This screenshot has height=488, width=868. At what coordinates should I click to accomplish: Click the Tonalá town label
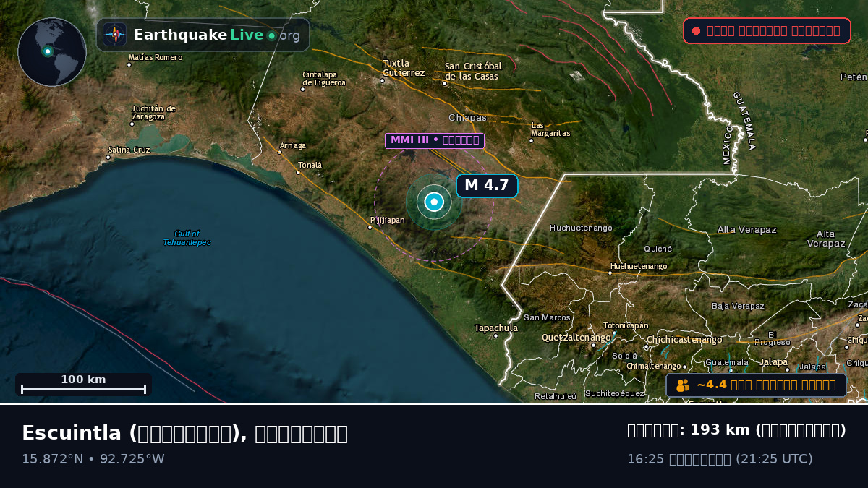[310, 165]
